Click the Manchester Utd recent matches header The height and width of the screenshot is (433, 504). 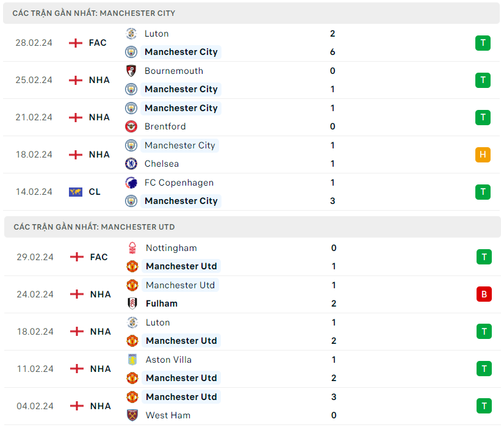pyautogui.click(x=94, y=227)
